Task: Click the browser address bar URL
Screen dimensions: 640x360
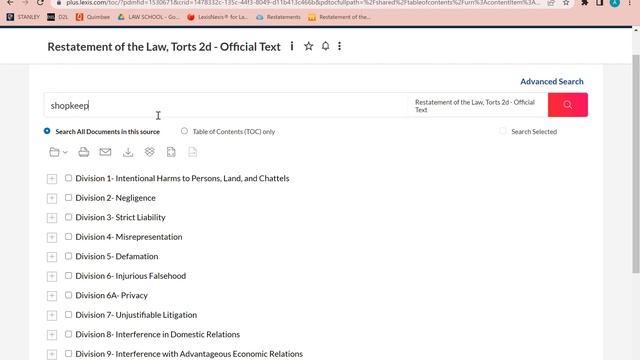Action: pyautogui.click(x=302, y=3)
